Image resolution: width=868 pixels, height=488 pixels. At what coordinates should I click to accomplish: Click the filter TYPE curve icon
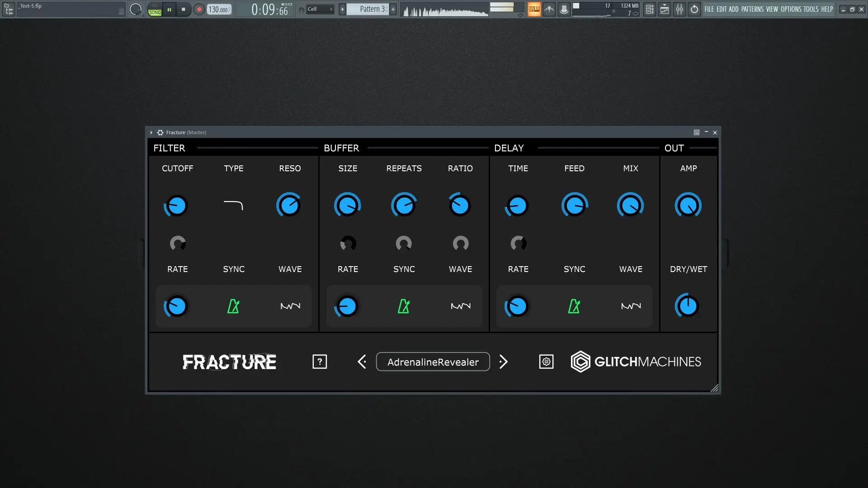(233, 206)
